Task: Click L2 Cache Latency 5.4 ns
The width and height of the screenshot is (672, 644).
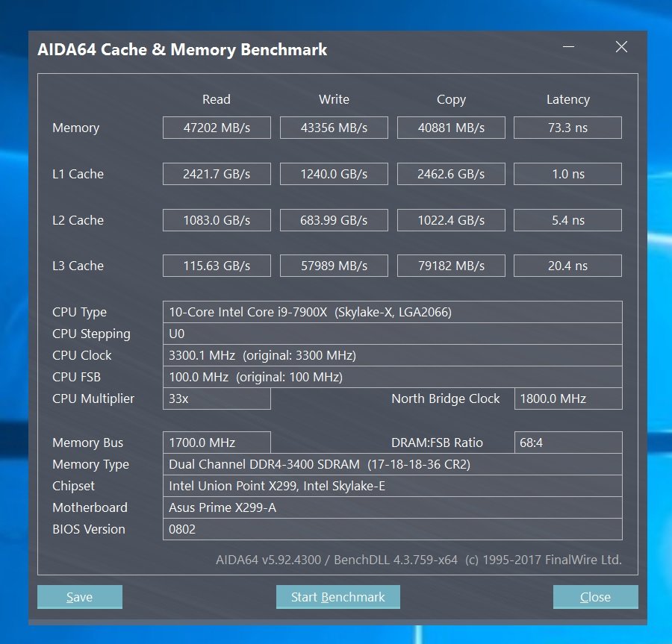Action: pos(568,220)
